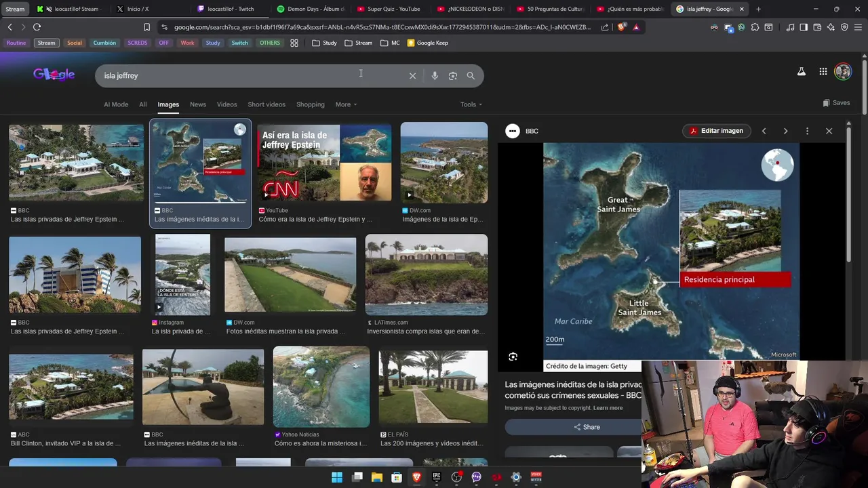
Task: Switch to the Short videos tab
Action: point(267,104)
